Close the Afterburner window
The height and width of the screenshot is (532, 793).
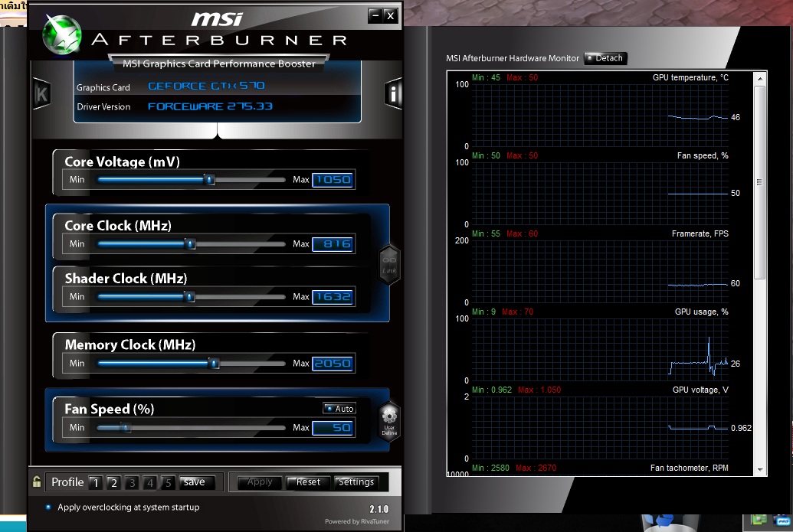point(391,15)
